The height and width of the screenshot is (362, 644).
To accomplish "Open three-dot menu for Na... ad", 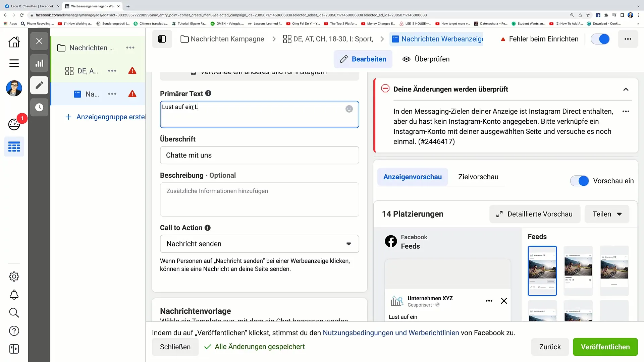I will [x=112, y=94].
